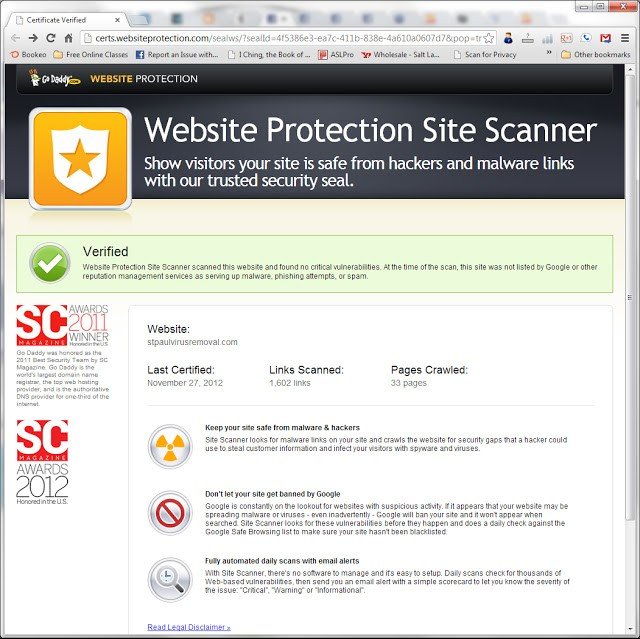Click the browser forward arrow

(33, 38)
